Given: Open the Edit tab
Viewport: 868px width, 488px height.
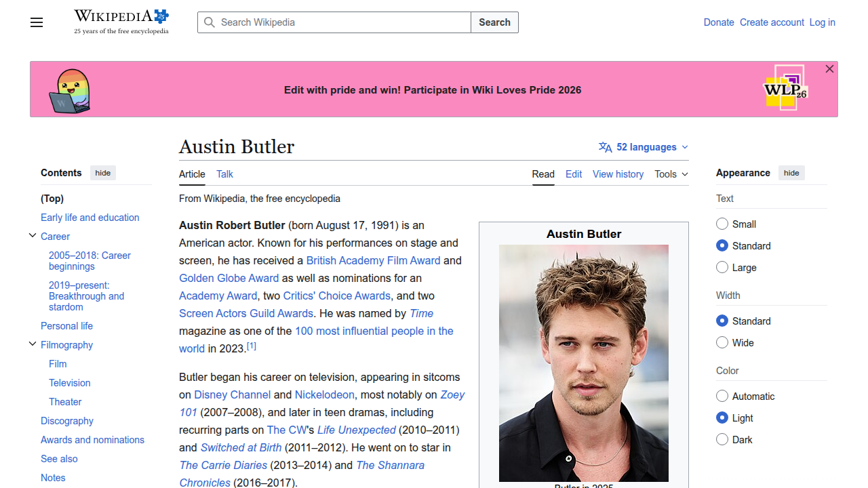Looking at the screenshot, I should click(x=574, y=174).
